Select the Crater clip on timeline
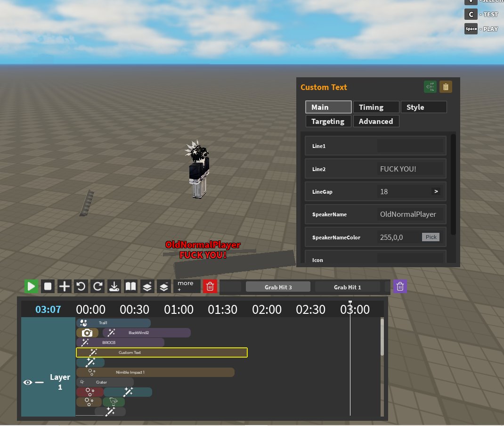 point(105,382)
